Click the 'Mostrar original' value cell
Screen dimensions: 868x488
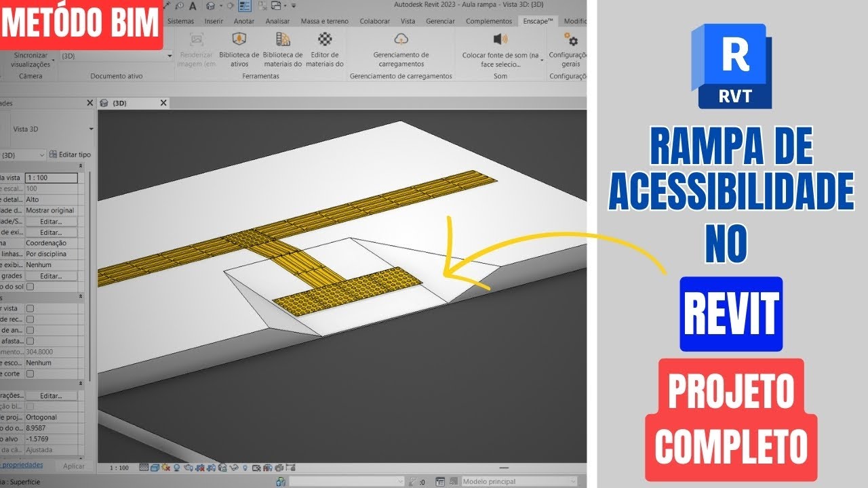tap(50, 211)
